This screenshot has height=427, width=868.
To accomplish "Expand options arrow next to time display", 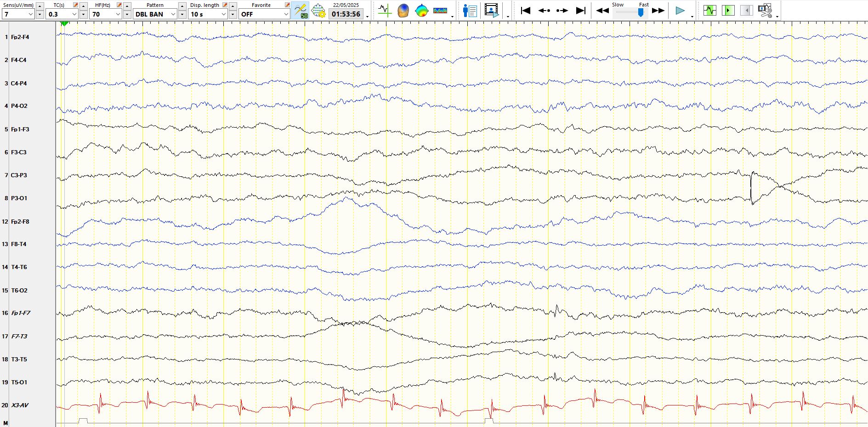I will [367, 17].
